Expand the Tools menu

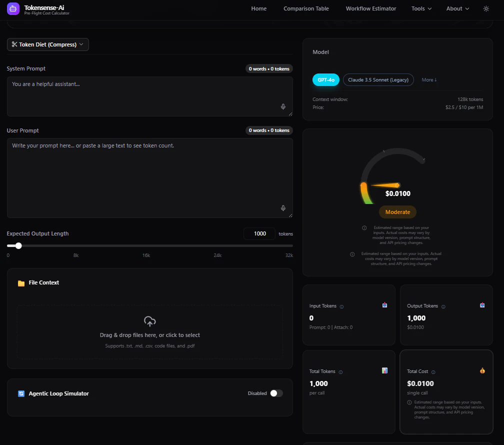[x=421, y=8]
